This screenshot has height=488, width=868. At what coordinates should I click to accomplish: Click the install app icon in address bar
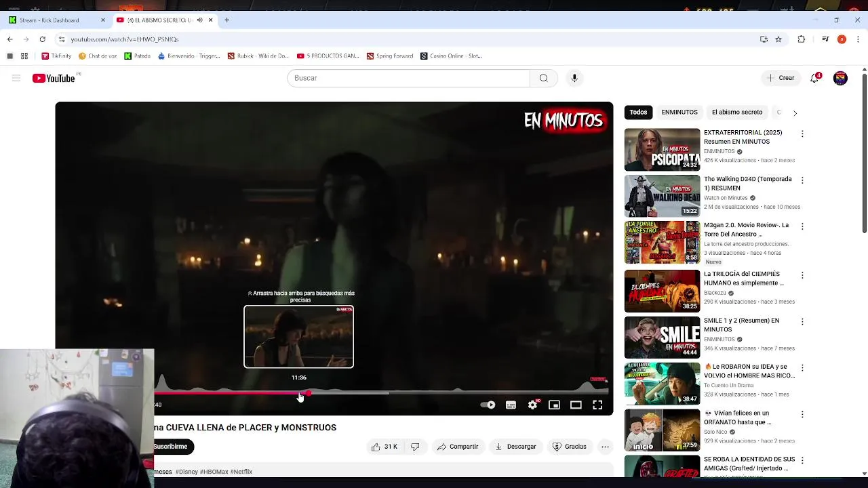(764, 39)
